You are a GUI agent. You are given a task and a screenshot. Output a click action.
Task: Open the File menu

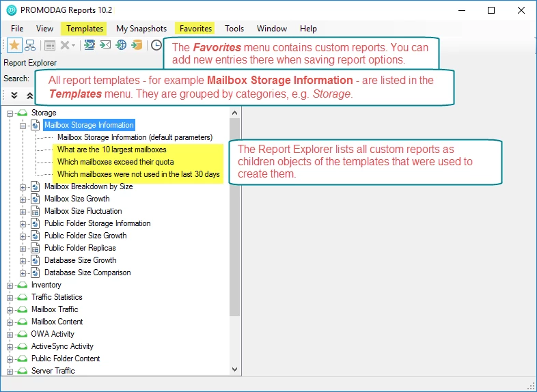pos(17,29)
